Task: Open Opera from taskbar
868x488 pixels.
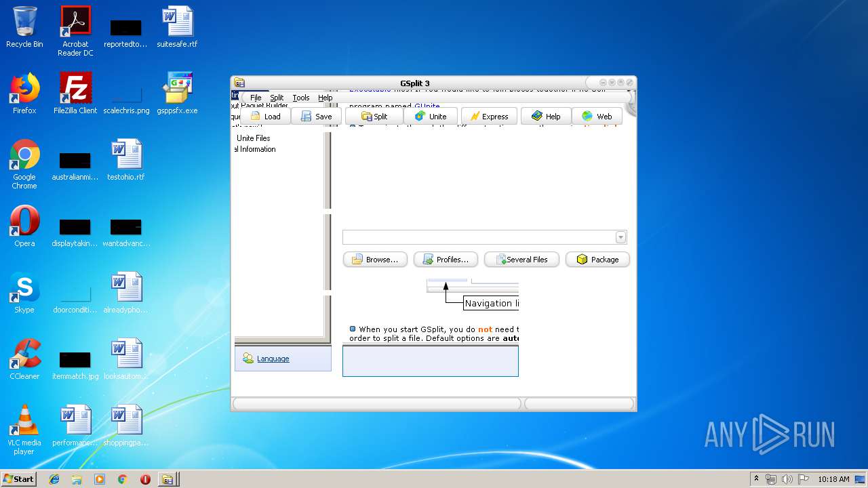Action: click(x=145, y=479)
